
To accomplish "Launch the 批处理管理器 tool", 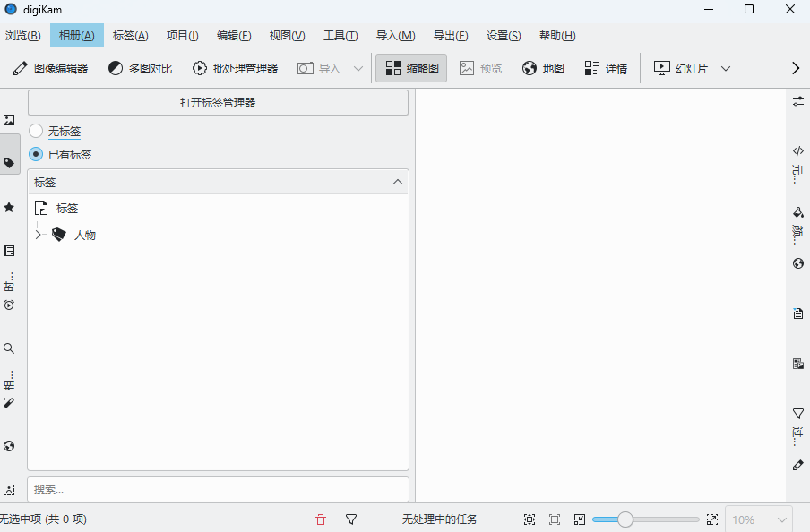I will point(238,67).
